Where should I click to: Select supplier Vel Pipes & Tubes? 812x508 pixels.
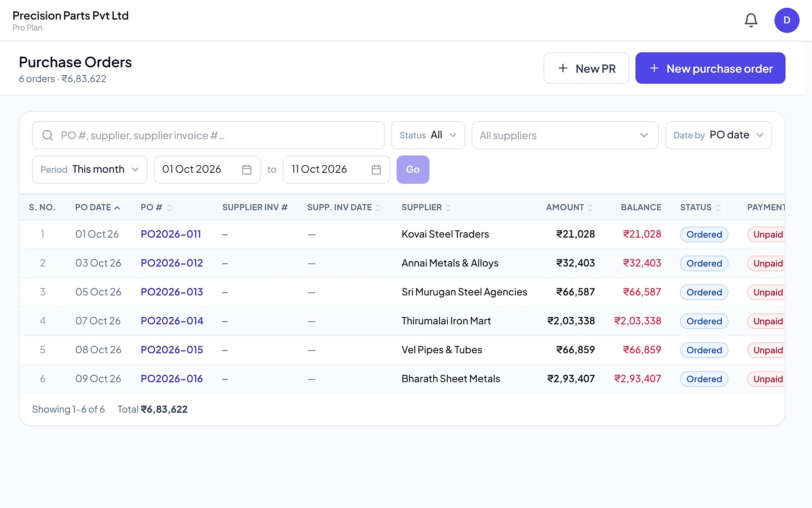click(442, 350)
